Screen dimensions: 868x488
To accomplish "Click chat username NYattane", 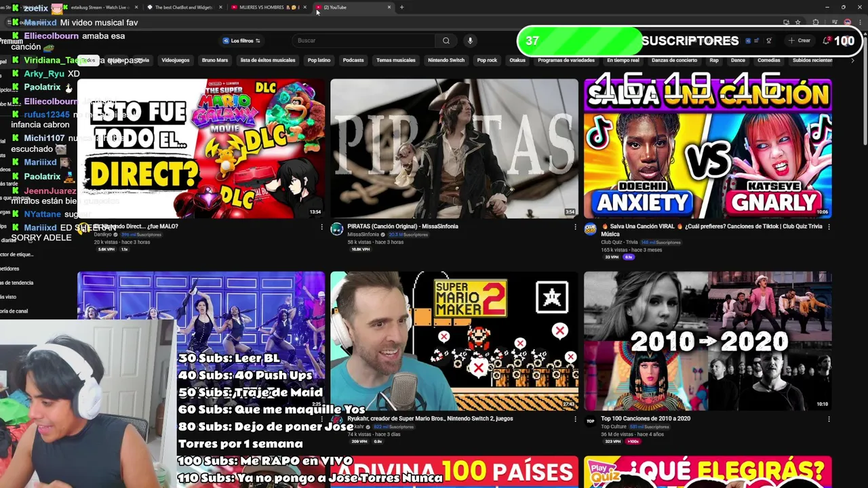I will coord(43,214).
